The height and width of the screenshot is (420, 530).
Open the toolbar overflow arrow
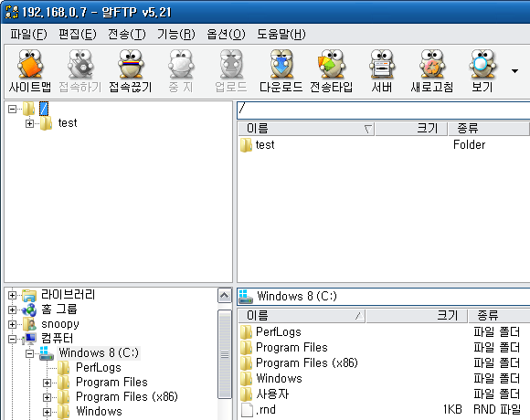point(514,71)
